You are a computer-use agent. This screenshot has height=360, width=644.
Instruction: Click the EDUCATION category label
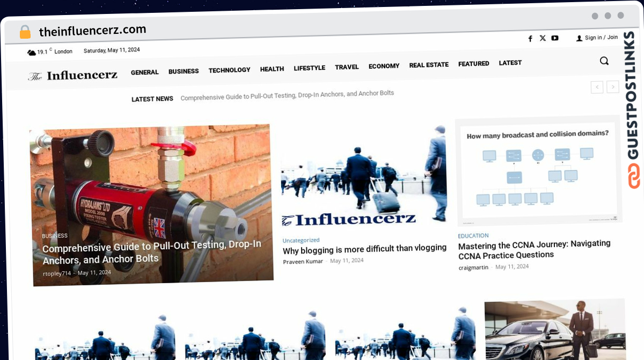(x=473, y=236)
